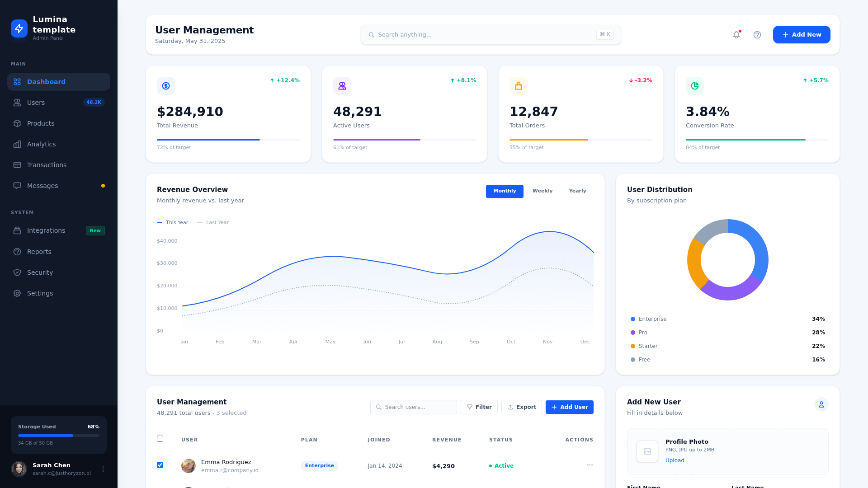Open Users section in sidebar
868x488 pixels.
click(59, 103)
